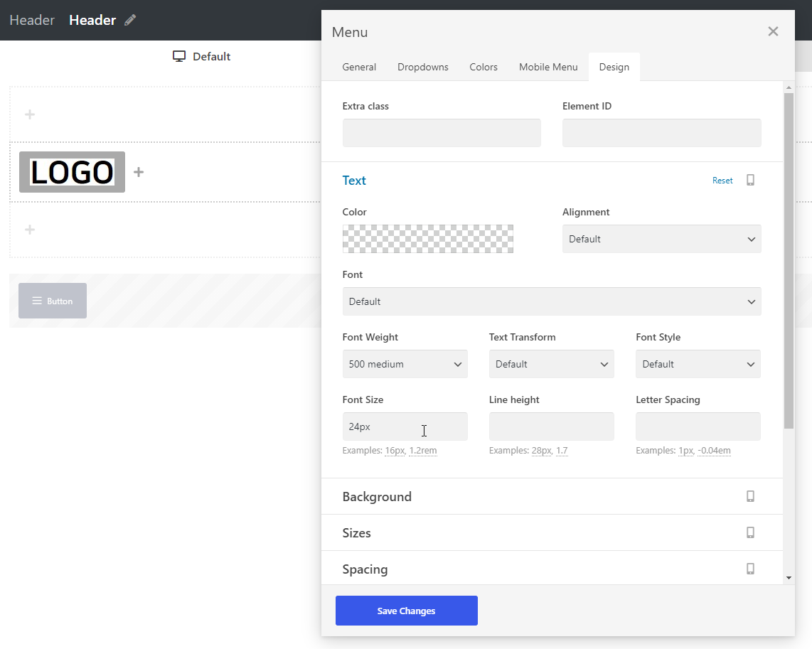Toggle responsive icon in Spacing section
Image resolution: width=812 pixels, height=649 pixels.
click(x=750, y=569)
